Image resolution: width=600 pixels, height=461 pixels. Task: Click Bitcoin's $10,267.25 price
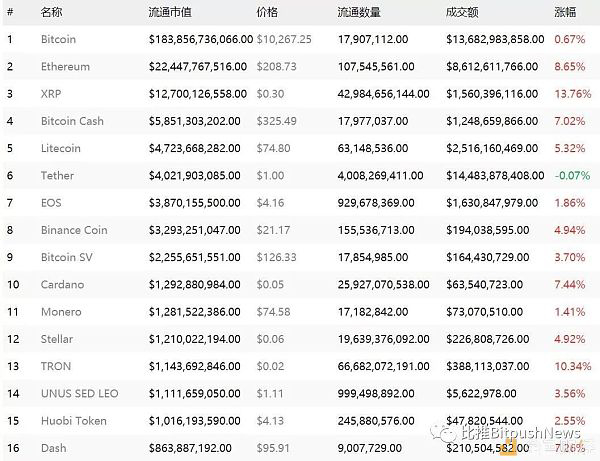tap(284, 39)
